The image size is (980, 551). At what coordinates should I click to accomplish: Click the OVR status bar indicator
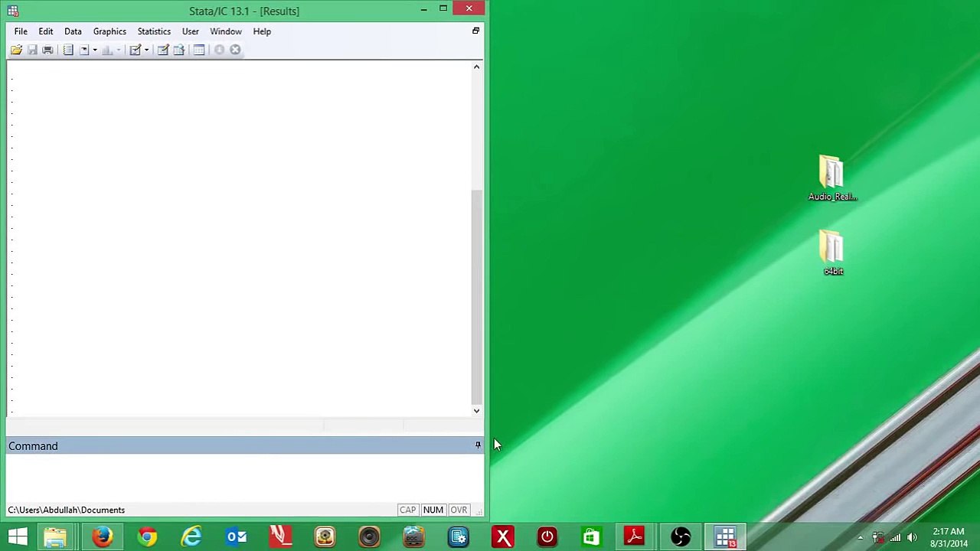pos(459,510)
